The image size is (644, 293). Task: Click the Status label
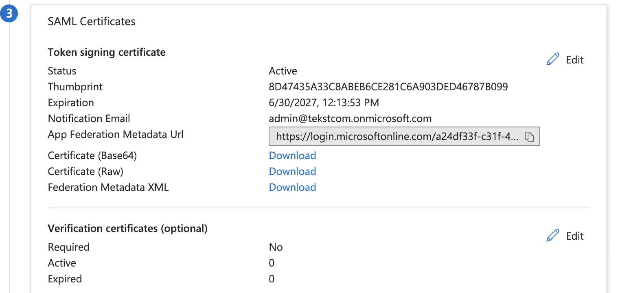point(62,71)
